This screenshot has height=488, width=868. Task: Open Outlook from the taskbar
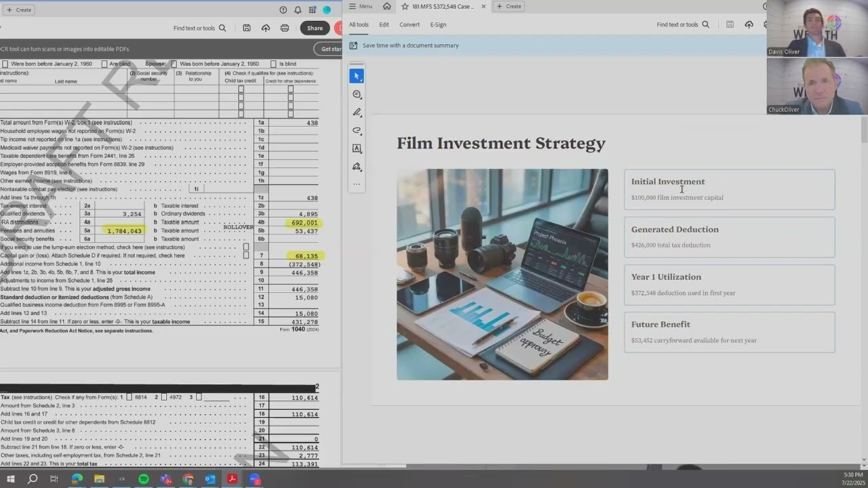point(210,479)
